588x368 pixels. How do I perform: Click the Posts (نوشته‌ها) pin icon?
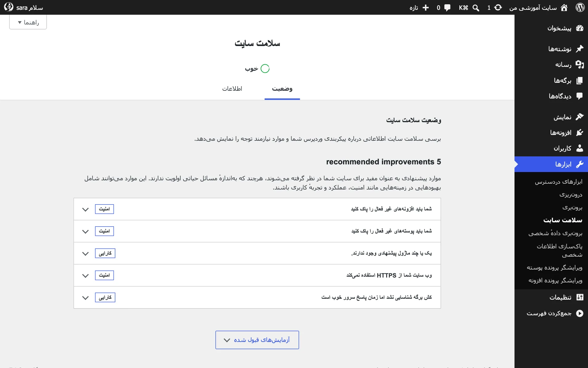click(580, 49)
